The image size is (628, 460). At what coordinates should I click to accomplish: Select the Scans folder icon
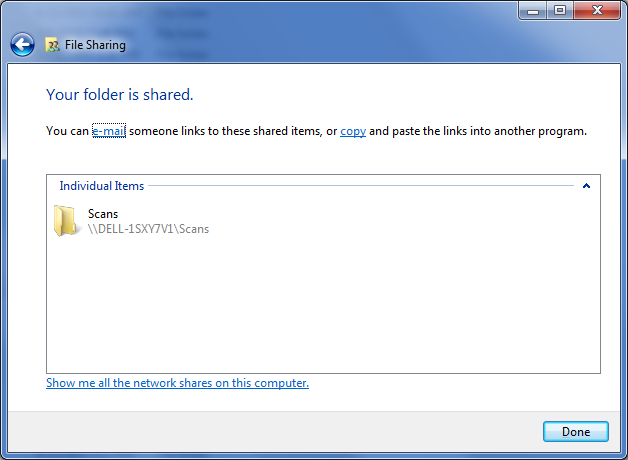click(65, 221)
